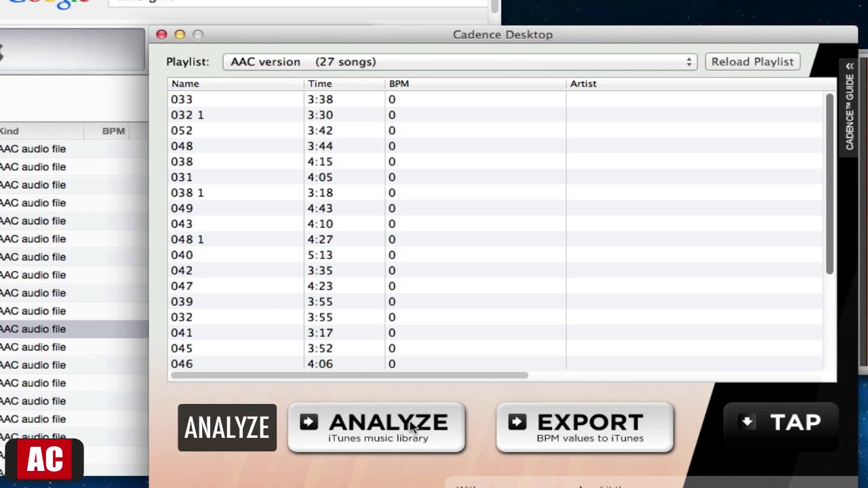Select song row named 041
This screenshot has height=488, width=868.
[495, 333]
